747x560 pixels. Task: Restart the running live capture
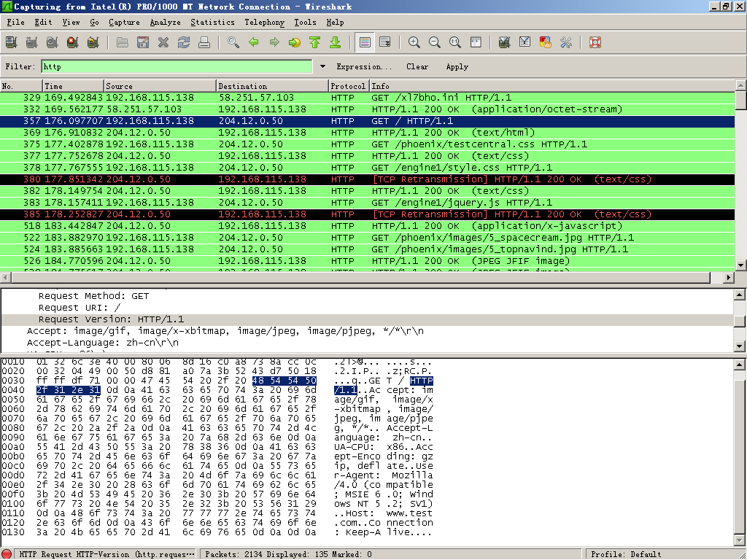click(93, 42)
